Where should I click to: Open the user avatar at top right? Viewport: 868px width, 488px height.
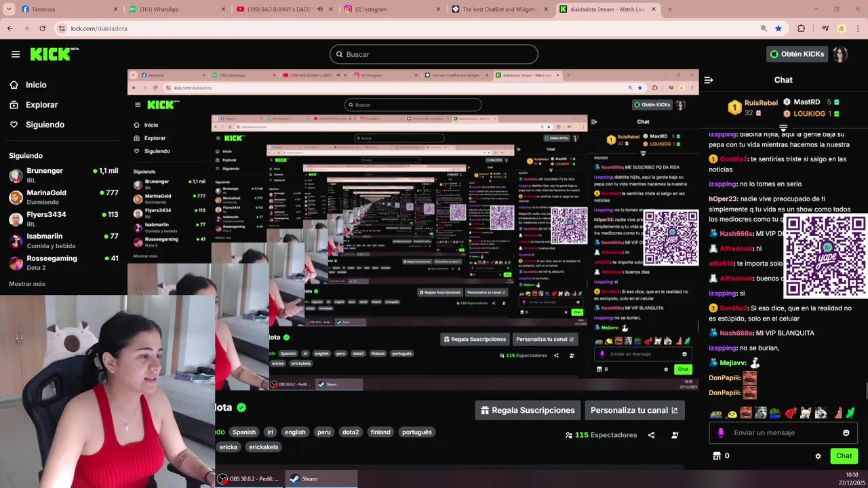point(840,54)
